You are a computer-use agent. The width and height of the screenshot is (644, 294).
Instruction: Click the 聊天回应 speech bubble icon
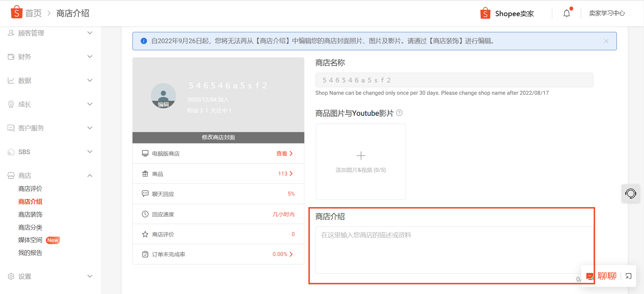(145, 194)
